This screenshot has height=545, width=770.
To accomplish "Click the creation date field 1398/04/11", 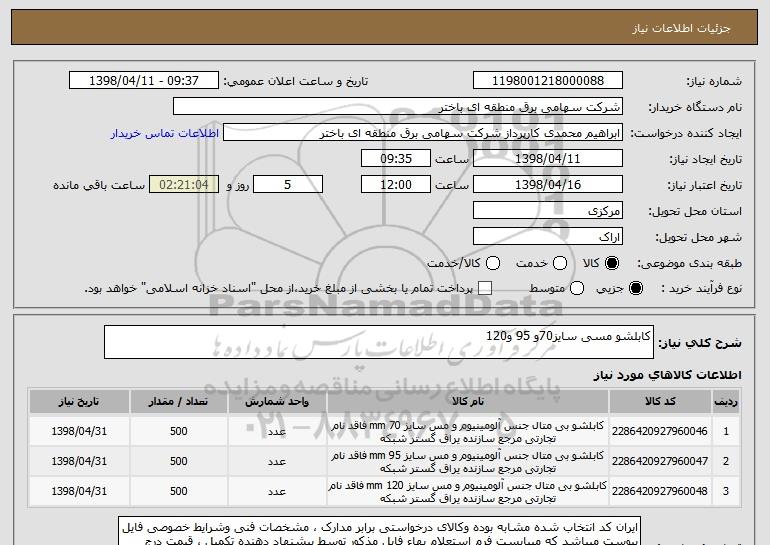I will click(x=548, y=159).
